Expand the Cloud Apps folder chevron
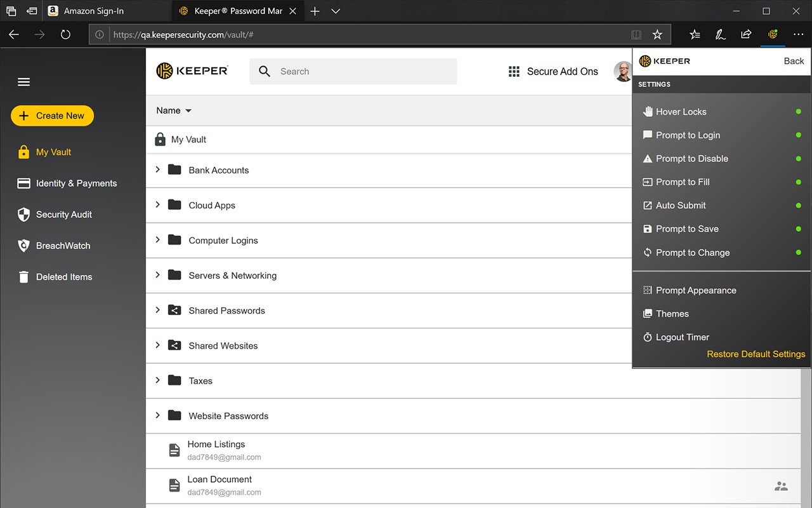This screenshot has width=812, height=508. 158,204
